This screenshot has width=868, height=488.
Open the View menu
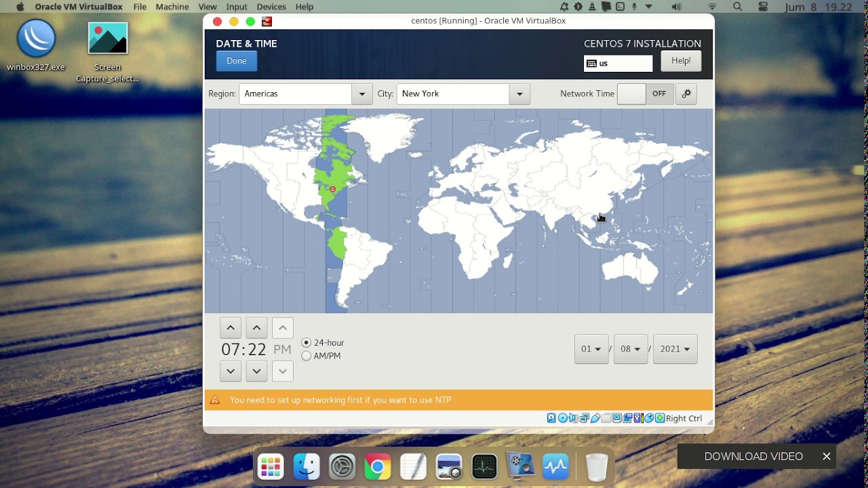point(208,7)
